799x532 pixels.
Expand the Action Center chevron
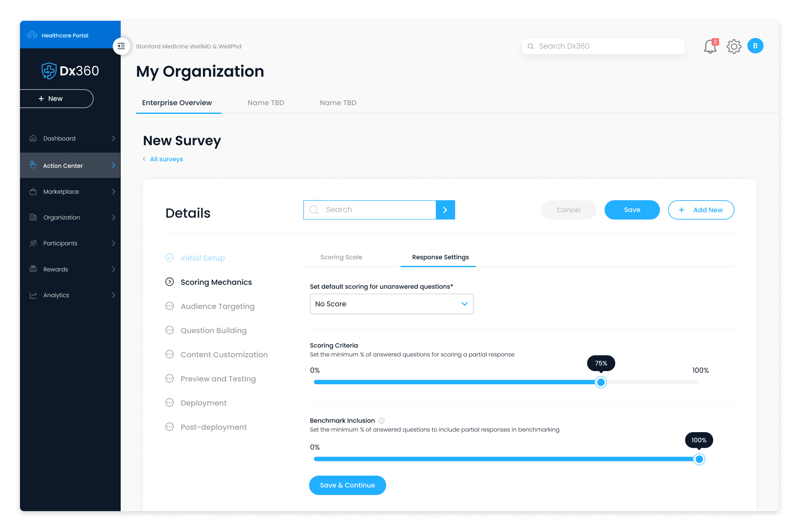pos(113,165)
